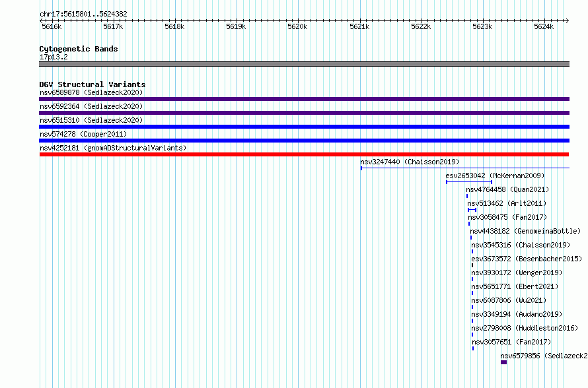
Task: Click the blue tick mark under nsv4764458
Action: 467,196
